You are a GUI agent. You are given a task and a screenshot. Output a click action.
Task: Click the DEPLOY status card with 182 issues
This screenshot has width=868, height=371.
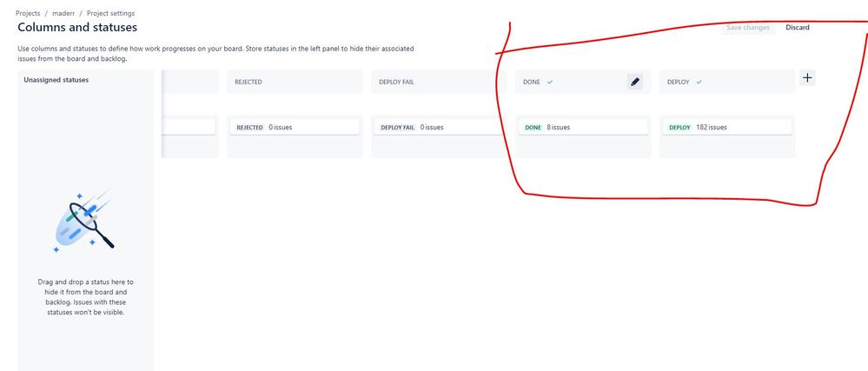tap(727, 127)
